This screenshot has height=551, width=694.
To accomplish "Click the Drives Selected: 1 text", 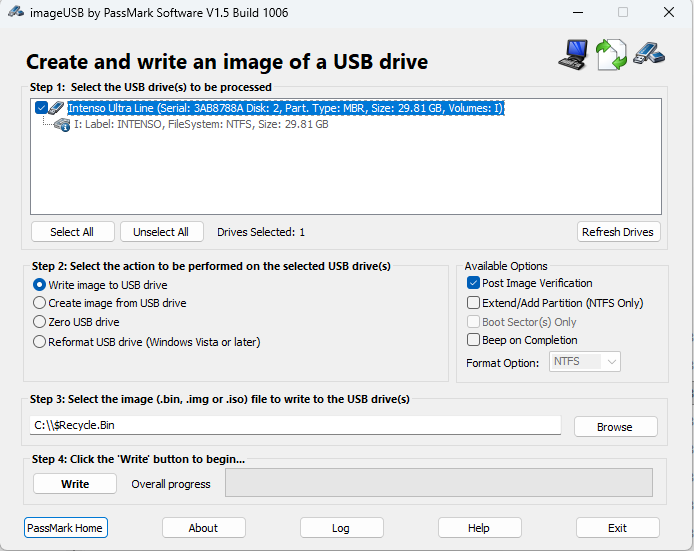I will coord(261,232).
